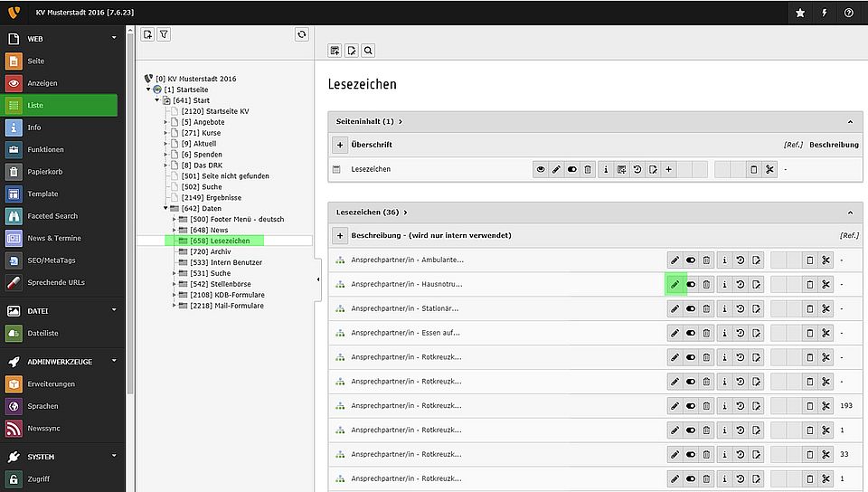Expand the Angebote page tree node
The image size is (868, 492).
click(x=165, y=122)
